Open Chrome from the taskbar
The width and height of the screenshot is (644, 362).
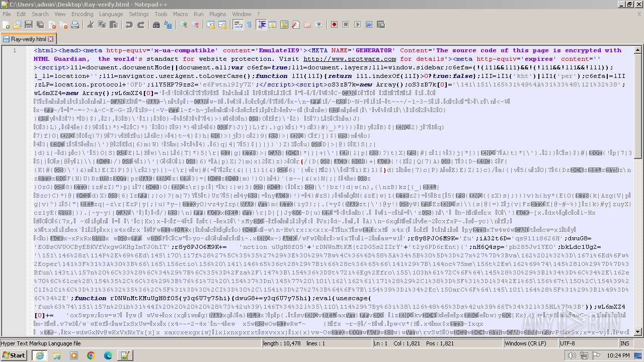pos(91,355)
